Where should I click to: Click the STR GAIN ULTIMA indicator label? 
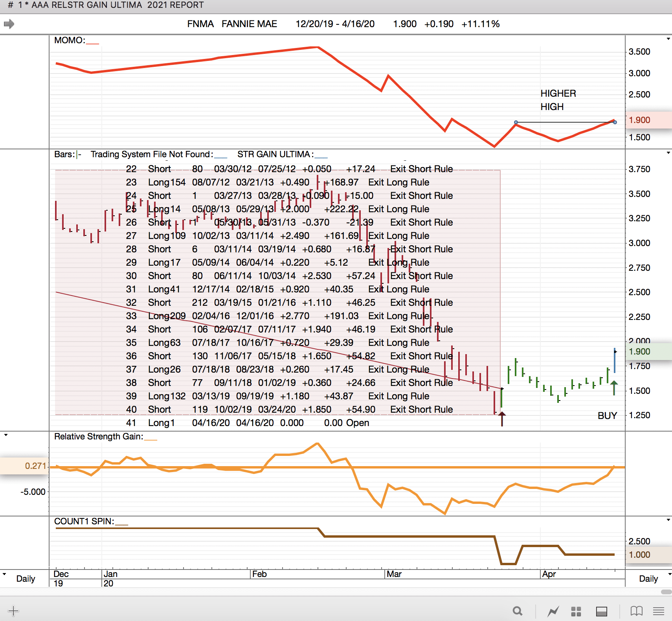pos(275,154)
